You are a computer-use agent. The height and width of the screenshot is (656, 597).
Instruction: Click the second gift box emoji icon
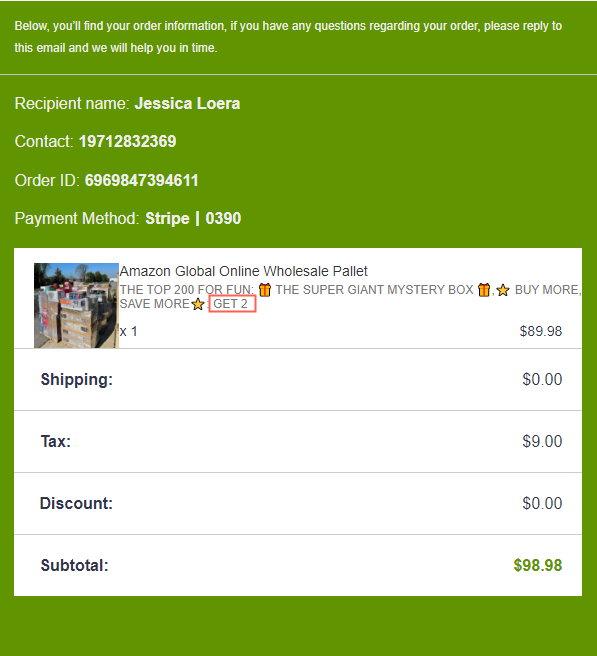[x=484, y=290]
